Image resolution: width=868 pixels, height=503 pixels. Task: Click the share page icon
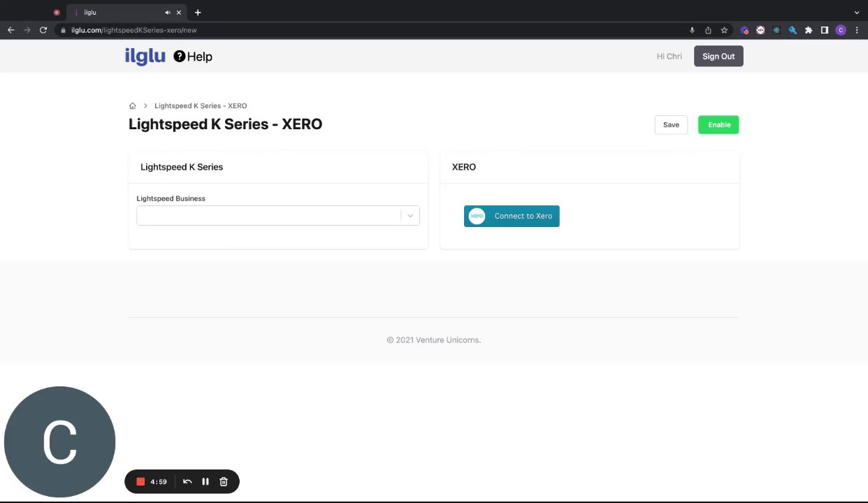(708, 30)
